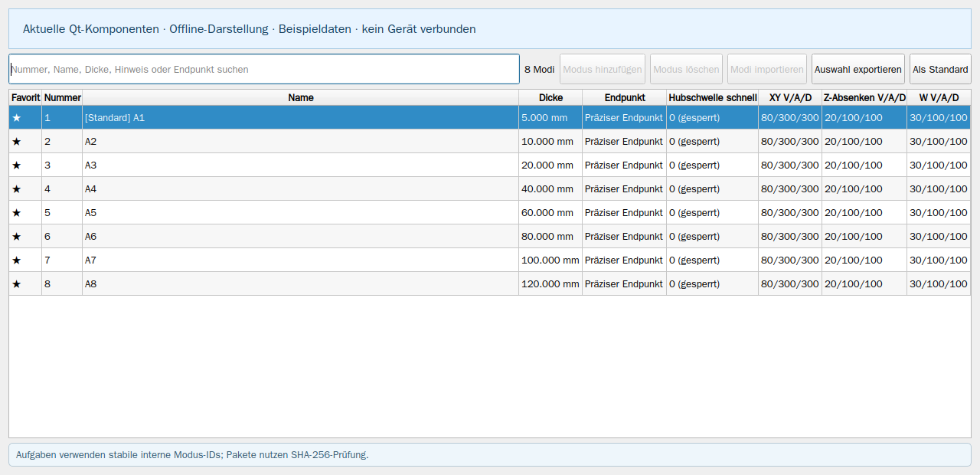This screenshot has width=980, height=475.
Task: Sort table by 'Favorit' column header
Action: point(25,97)
